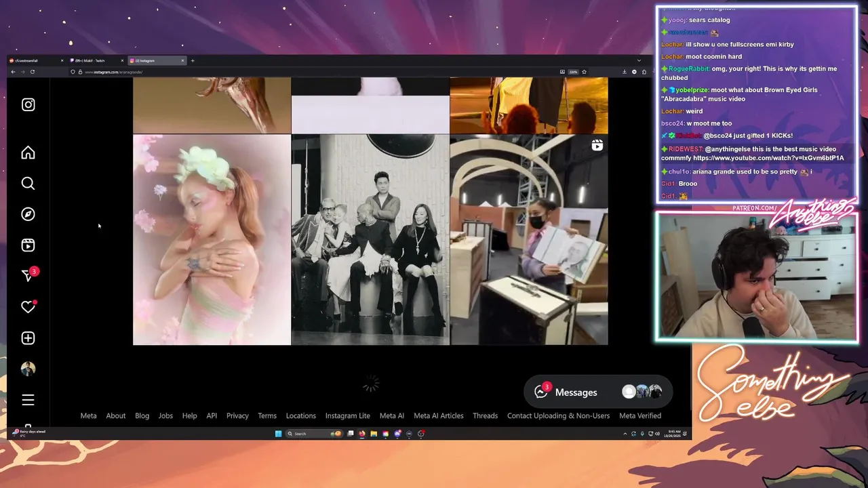Bookmark this page with the star icon
Screen dimensions: 868x488
tap(584, 72)
